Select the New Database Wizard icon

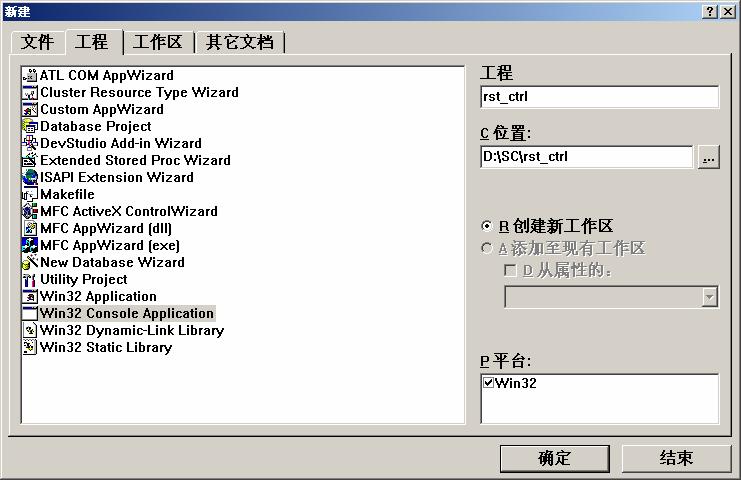click(x=30, y=262)
